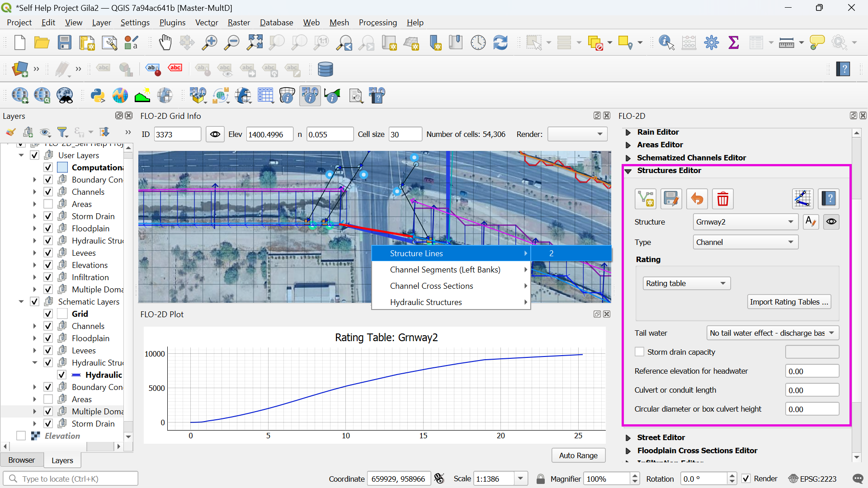
Task: Click the save structure edits icon
Action: 671,199
